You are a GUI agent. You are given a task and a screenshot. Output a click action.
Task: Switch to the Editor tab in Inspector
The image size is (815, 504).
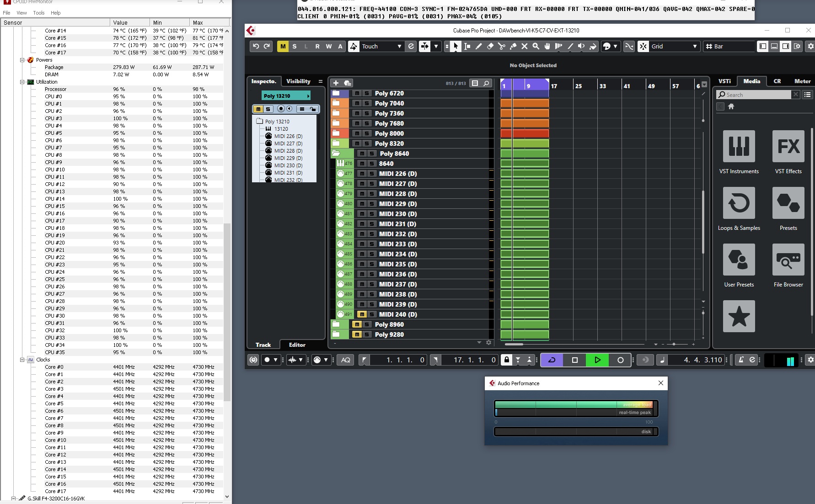(x=297, y=345)
